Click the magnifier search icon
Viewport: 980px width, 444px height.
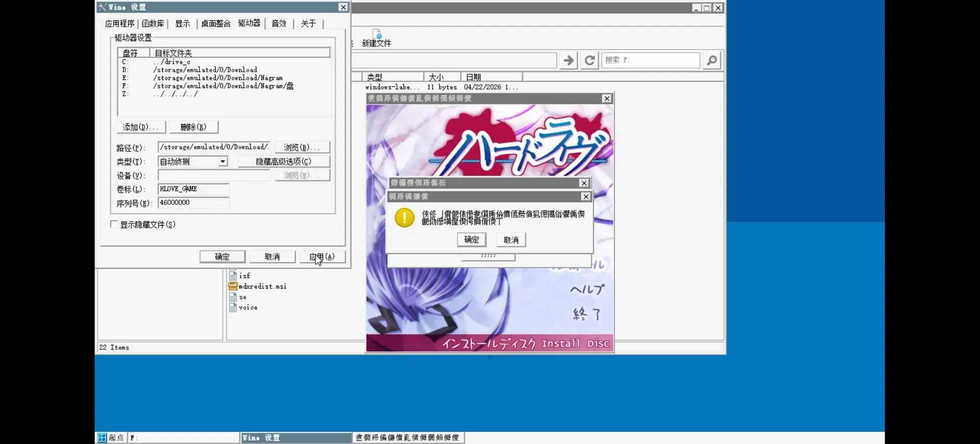coord(712,60)
